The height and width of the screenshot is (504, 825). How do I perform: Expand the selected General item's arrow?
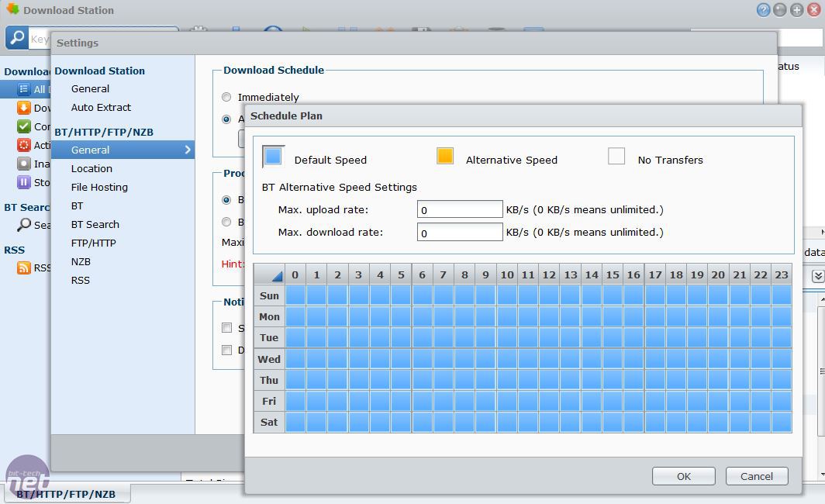tap(188, 150)
